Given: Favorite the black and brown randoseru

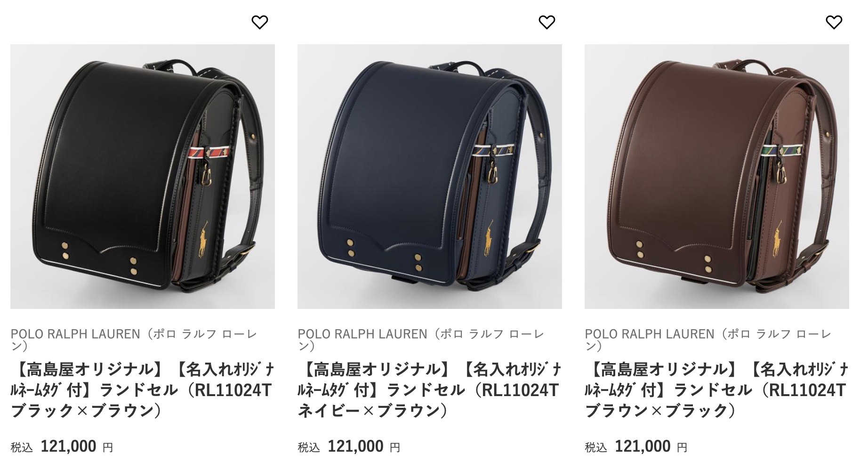Looking at the screenshot, I should pos(259,22).
